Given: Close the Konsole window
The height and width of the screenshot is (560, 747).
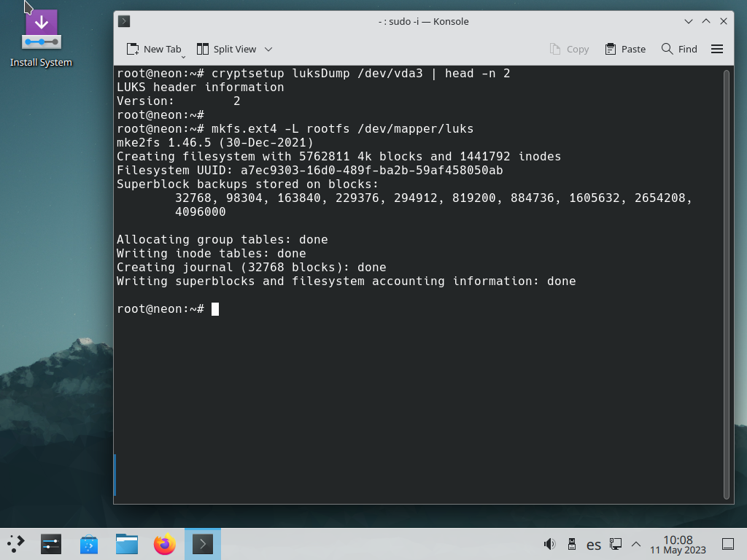Looking at the screenshot, I should (x=724, y=21).
